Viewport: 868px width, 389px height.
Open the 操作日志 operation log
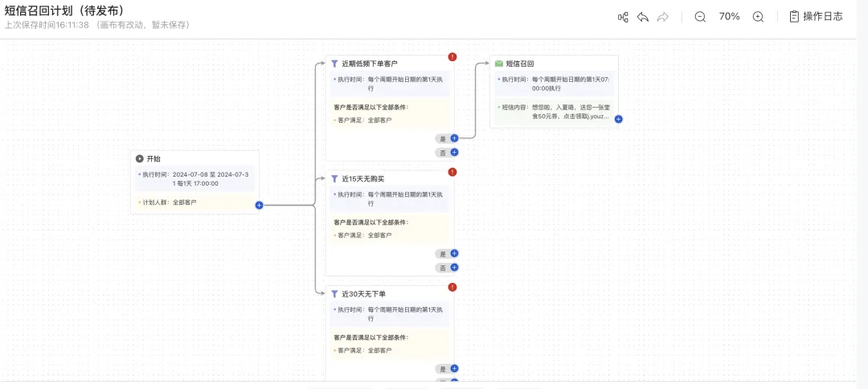[815, 17]
